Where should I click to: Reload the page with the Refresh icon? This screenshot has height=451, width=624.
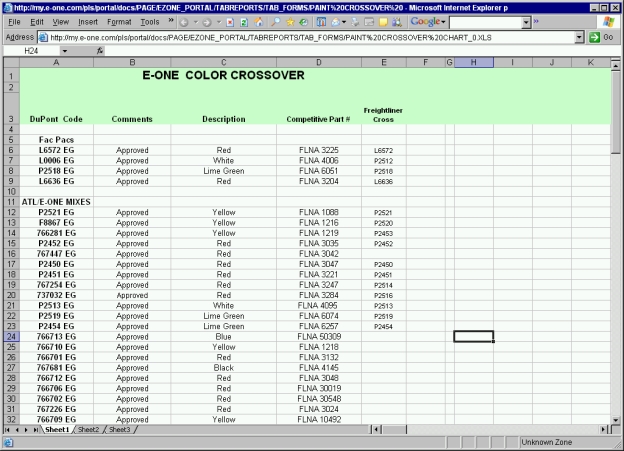click(x=244, y=22)
